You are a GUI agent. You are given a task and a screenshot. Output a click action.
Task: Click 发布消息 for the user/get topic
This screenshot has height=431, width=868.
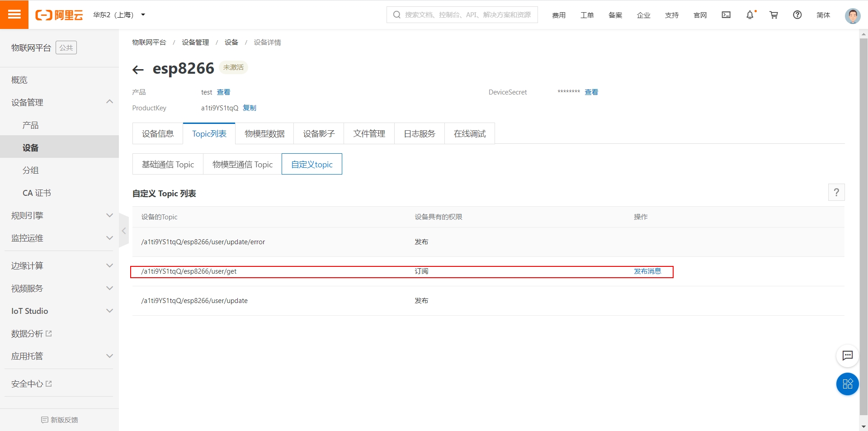(x=647, y=271)
